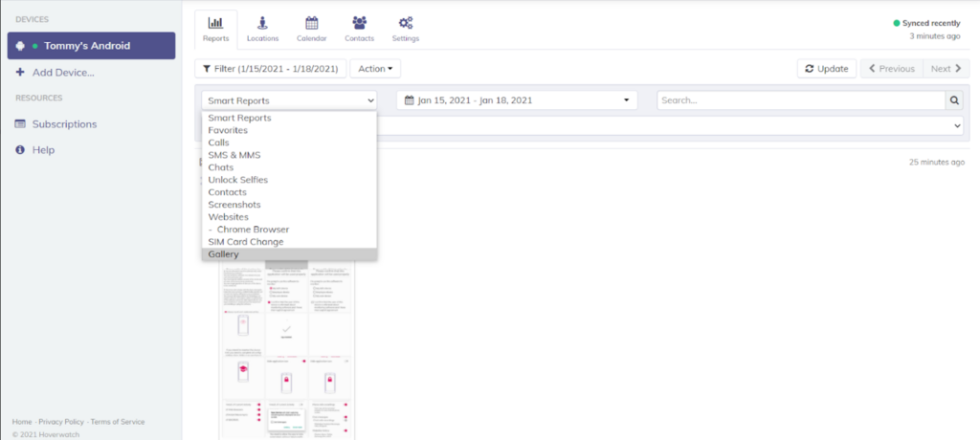980x440 pixels.
Task: Click the refresh icon on Update
Action: 810,69
